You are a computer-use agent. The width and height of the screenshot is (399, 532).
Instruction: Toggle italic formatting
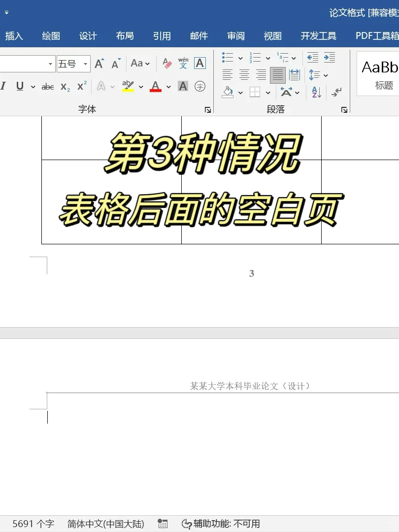coord(3,86)
